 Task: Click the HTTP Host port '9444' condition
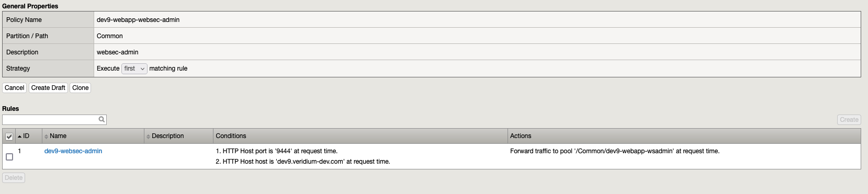coord(277,151)
